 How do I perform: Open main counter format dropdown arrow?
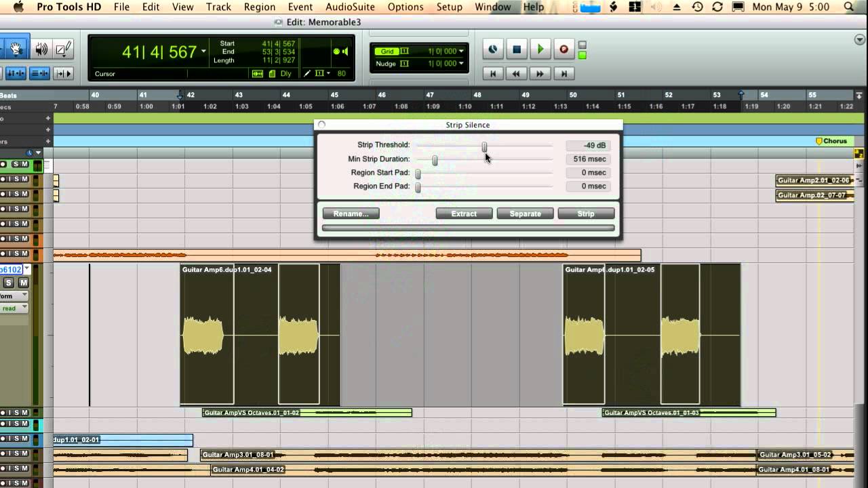point(203,52)
